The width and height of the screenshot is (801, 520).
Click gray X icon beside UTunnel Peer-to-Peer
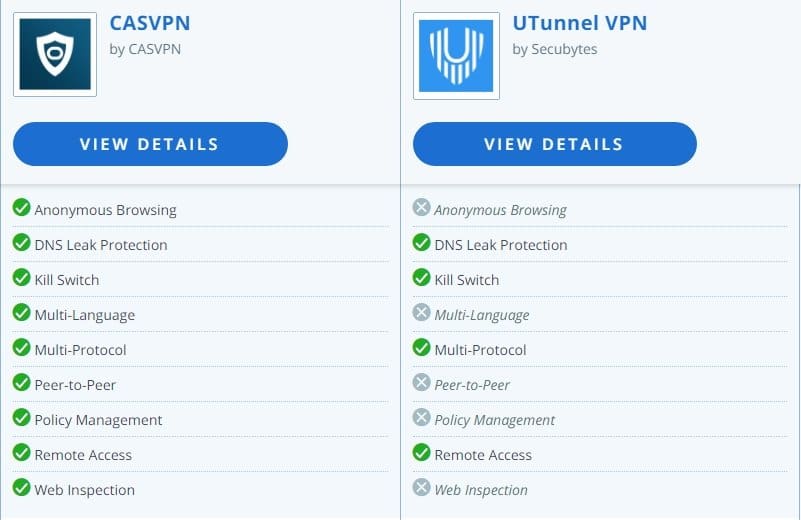421,383
